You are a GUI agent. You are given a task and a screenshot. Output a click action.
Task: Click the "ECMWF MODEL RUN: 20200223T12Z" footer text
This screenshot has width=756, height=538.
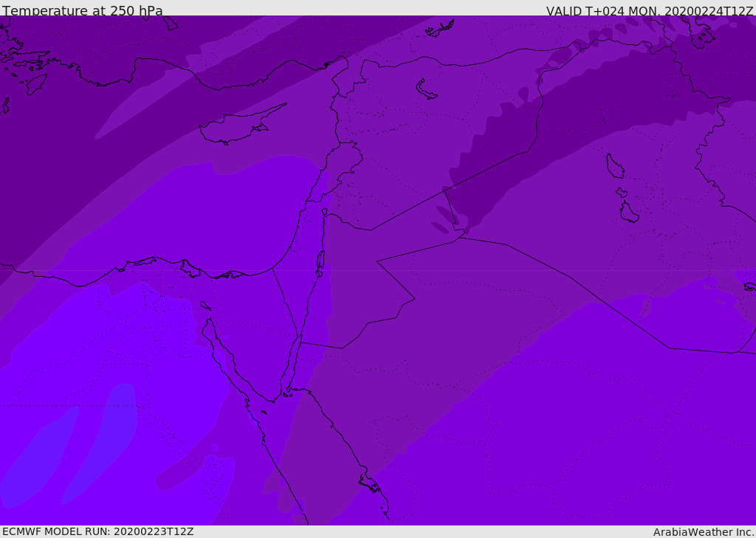tap(98, 531)
